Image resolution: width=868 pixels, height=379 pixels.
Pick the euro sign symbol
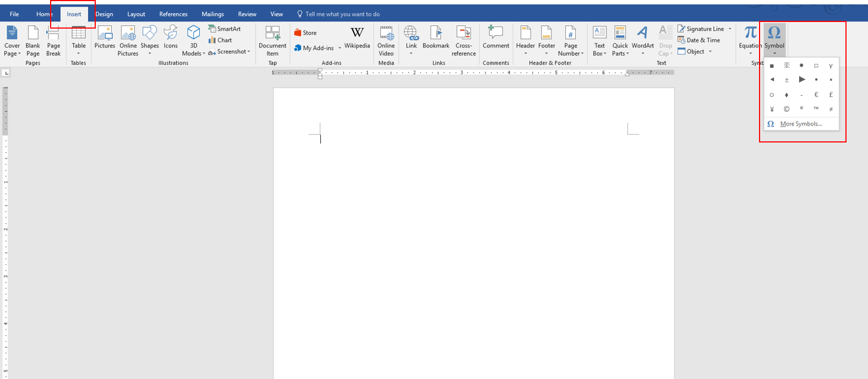(x=816, y=95)
